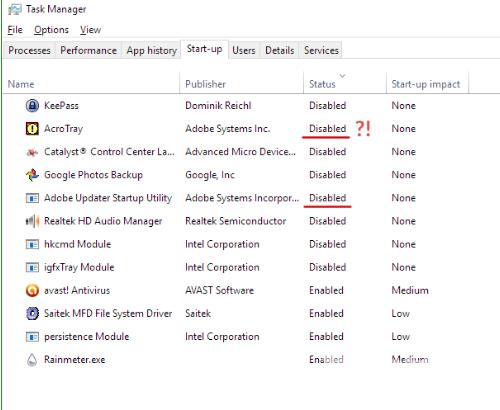This screenshot has width=500, height=410.
Task: Click the Task Manager title bar icon
Action: click(x=15, y=9)
